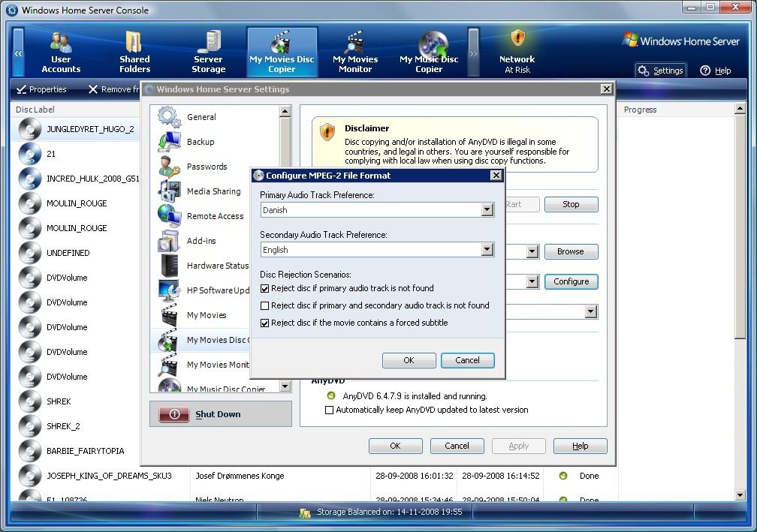Click the Help question mark icon
This screenshot has width=757, height=532.
(705, 71)
